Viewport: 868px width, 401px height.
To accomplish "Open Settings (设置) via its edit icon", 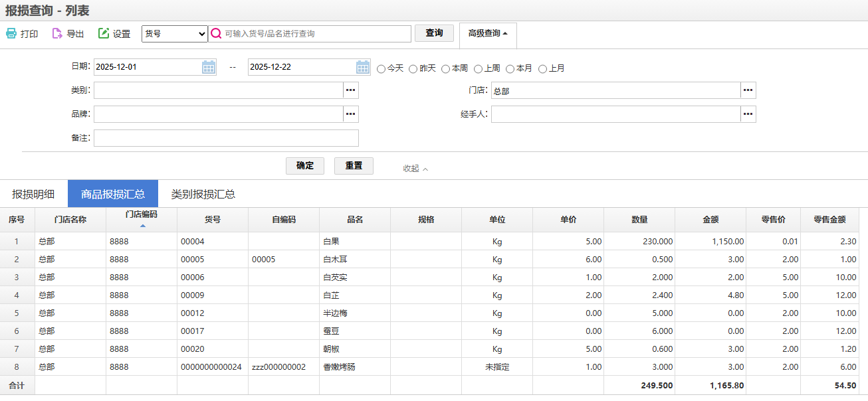I will click(x=104, y=33).
